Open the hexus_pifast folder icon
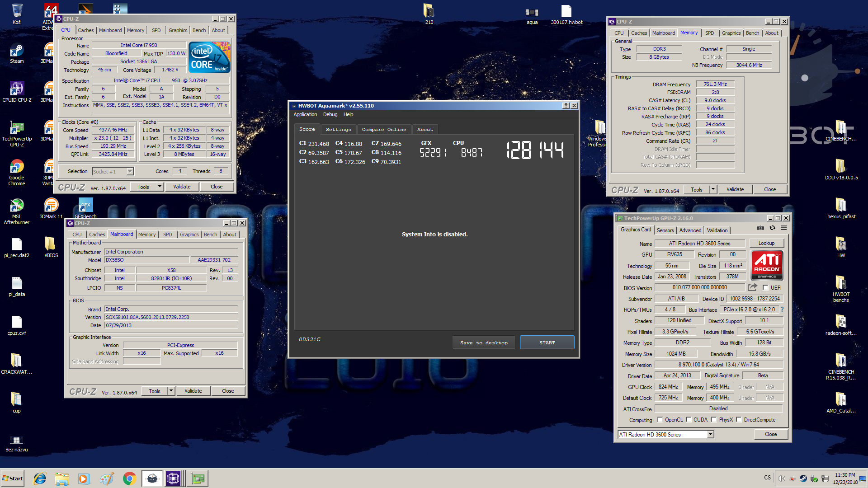The image size is (868, 488). (841, 209)
